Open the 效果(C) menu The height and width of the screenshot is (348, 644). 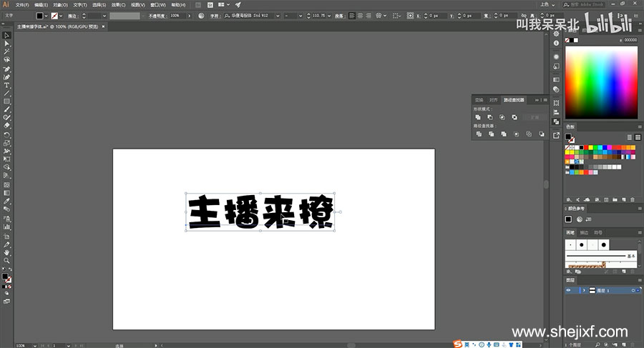click(x=118, y=4)
